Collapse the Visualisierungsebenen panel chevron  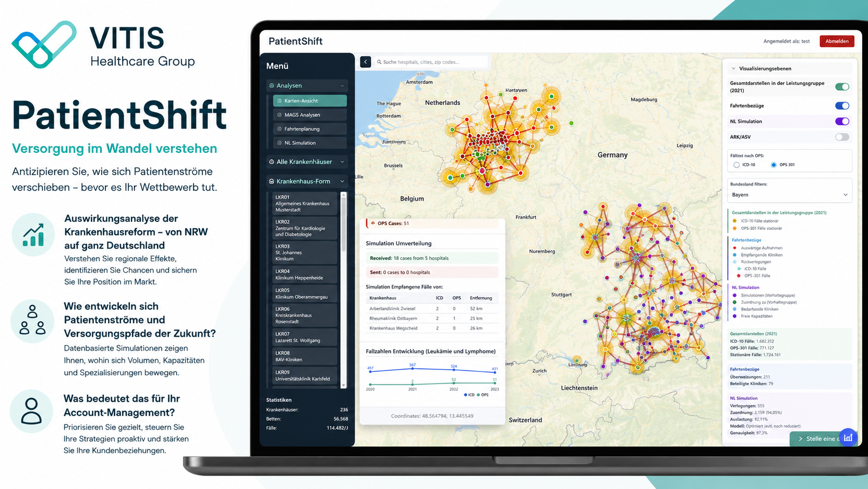(734, 69)
